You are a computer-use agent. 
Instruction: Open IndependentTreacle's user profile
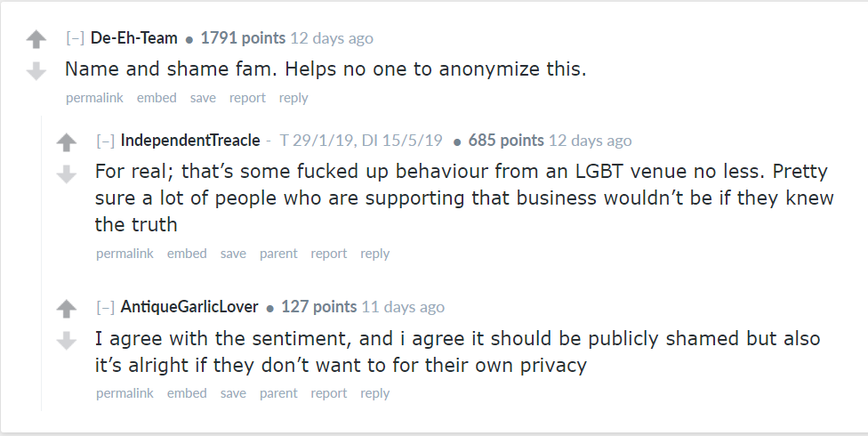tap(190, 141)
